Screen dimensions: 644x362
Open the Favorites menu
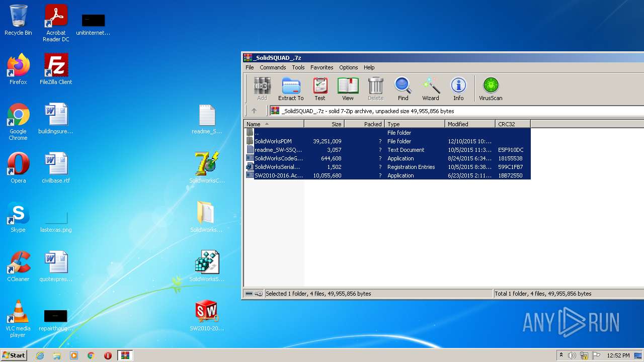click(322, 67)
